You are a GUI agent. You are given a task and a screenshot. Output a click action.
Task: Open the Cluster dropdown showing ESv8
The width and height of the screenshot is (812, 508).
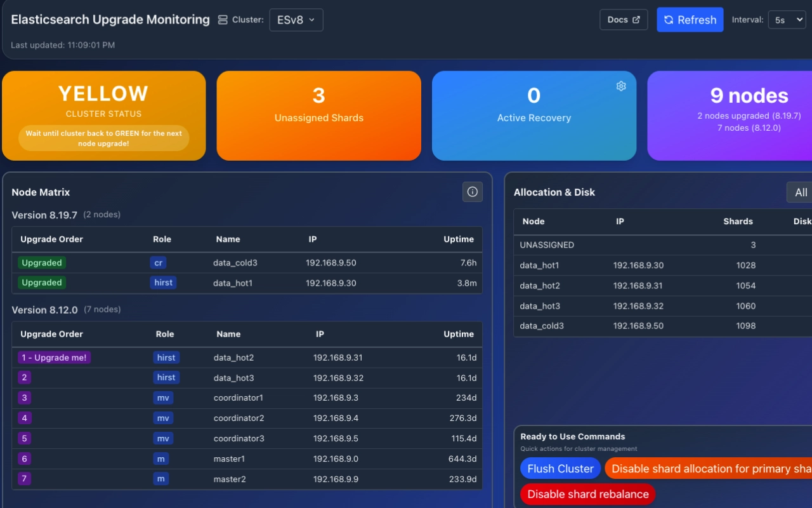tap(296, 20)
